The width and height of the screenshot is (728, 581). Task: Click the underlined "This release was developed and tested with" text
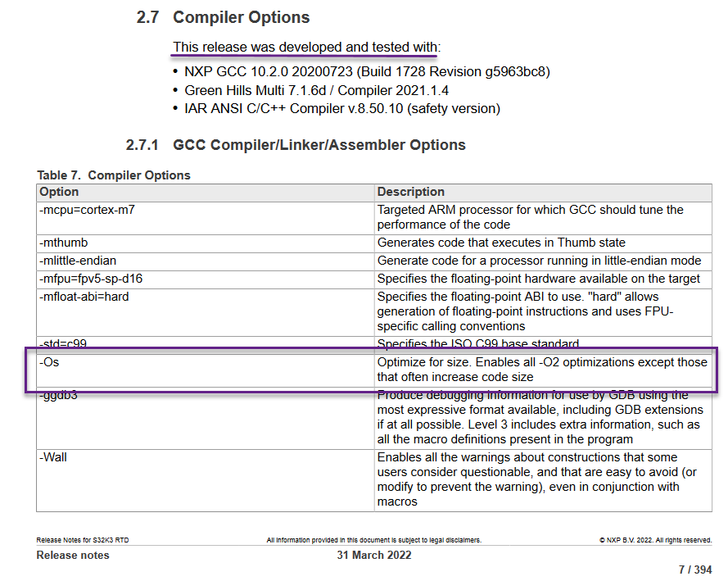tap(306, 48)
